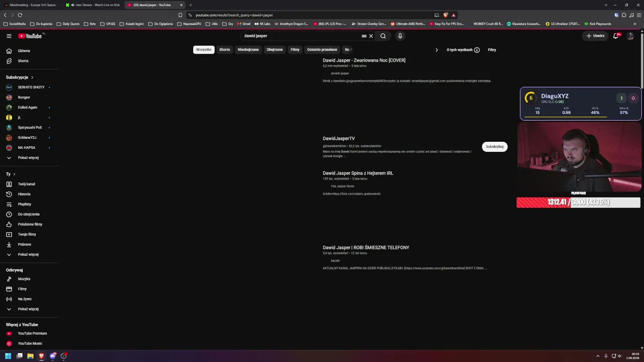The height and width of the screenshot is (362, 644).
Task: Open video Dawid Jasper | ROBI ŚMIESZNE TELEFONY
Action: [x=366, y=247]
